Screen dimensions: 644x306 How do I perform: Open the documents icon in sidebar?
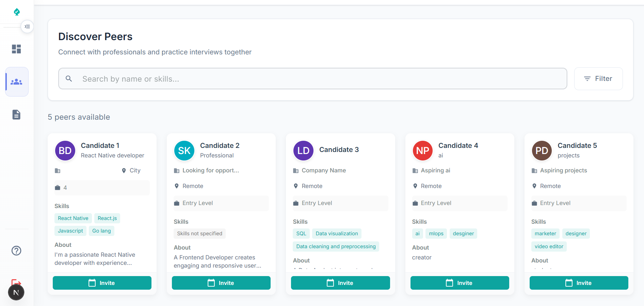pos(16,115)
